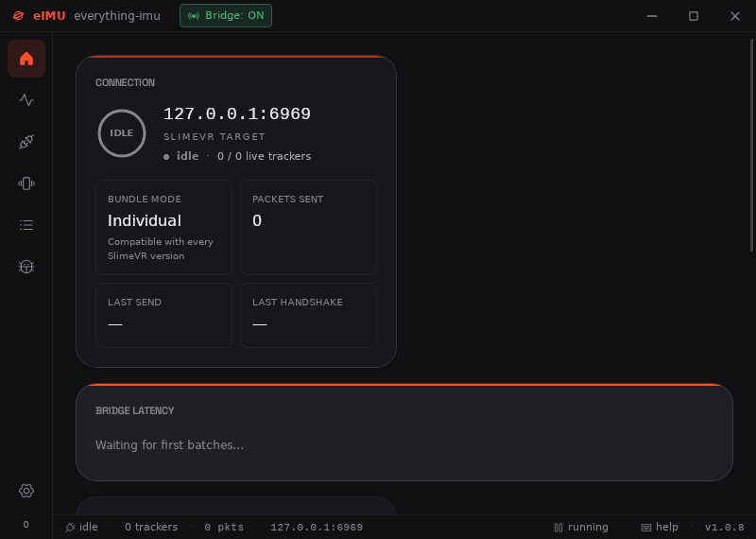Image resolution: width=756 pixels, height=539 pixels.
Task: Click the '0 / 0 live trackers' text
Action: click(x=265, y=156)
